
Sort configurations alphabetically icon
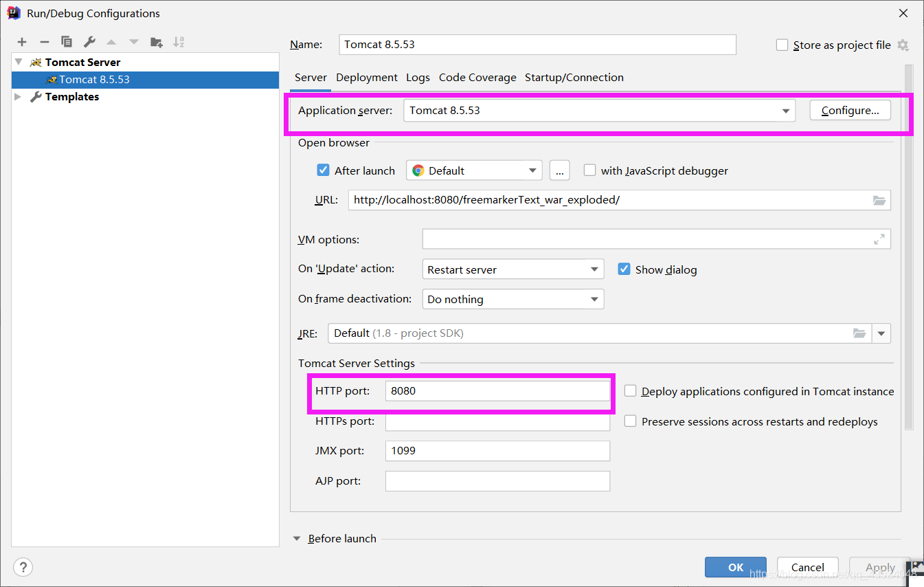(179, 42)
